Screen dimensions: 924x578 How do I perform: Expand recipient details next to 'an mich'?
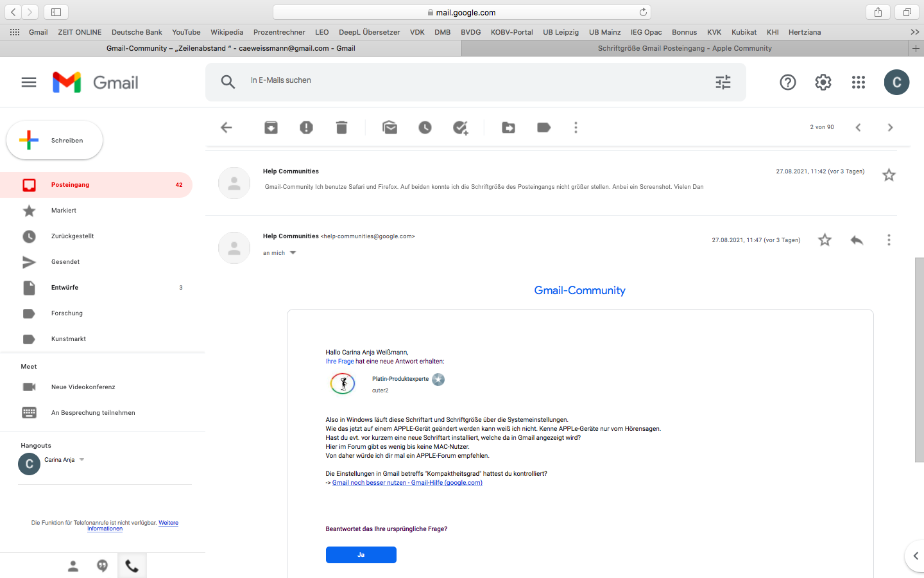click(293, 253)
